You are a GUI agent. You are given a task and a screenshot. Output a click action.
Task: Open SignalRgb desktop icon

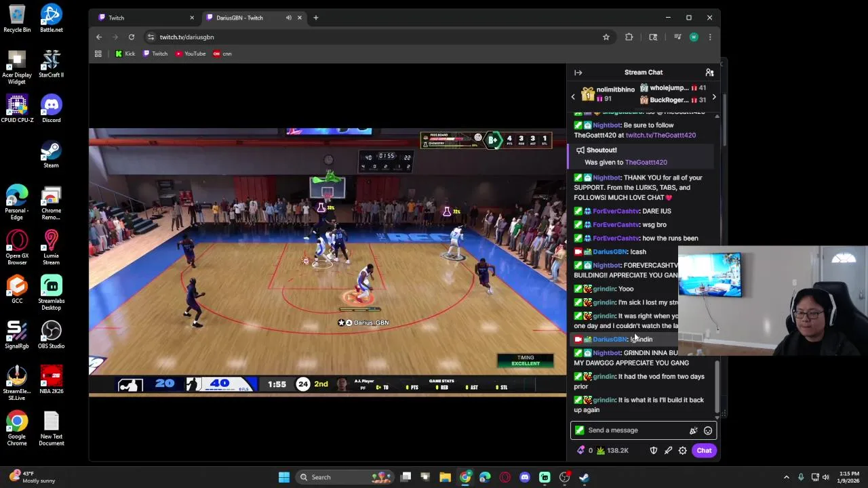(17, 335)
